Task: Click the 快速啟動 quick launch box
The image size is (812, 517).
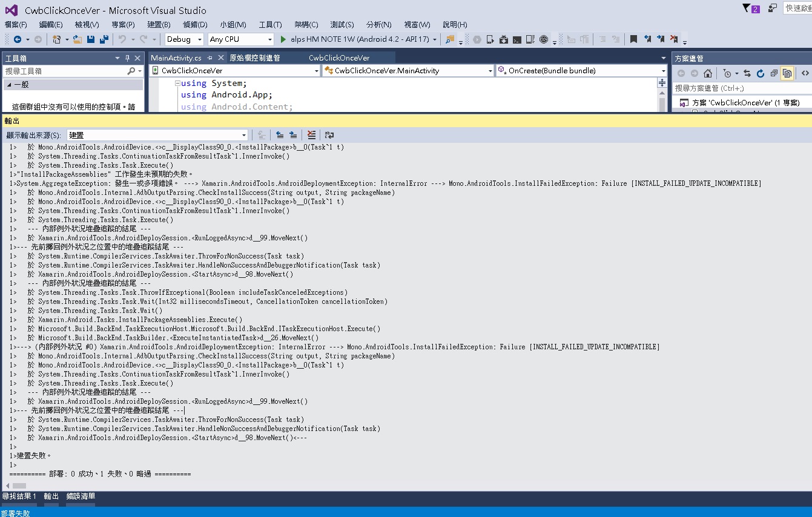Action: [798, 8]
